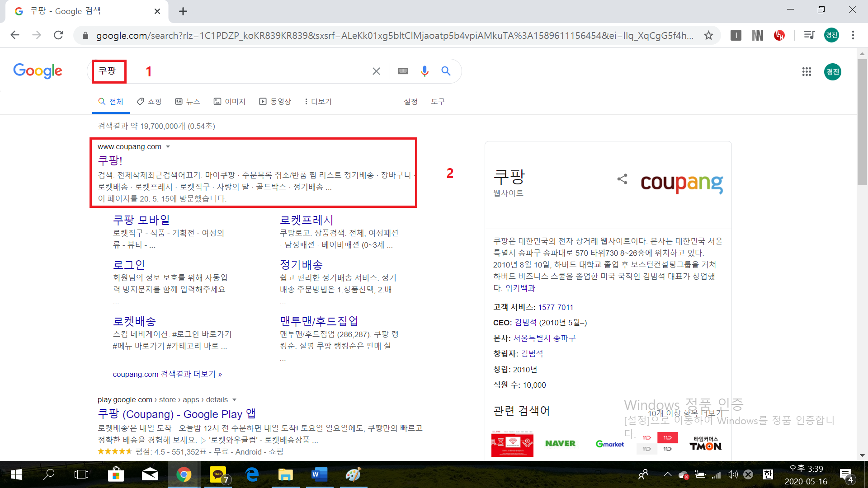Reload the current page
The image size is (868, 488).
(x=58, y=35)
